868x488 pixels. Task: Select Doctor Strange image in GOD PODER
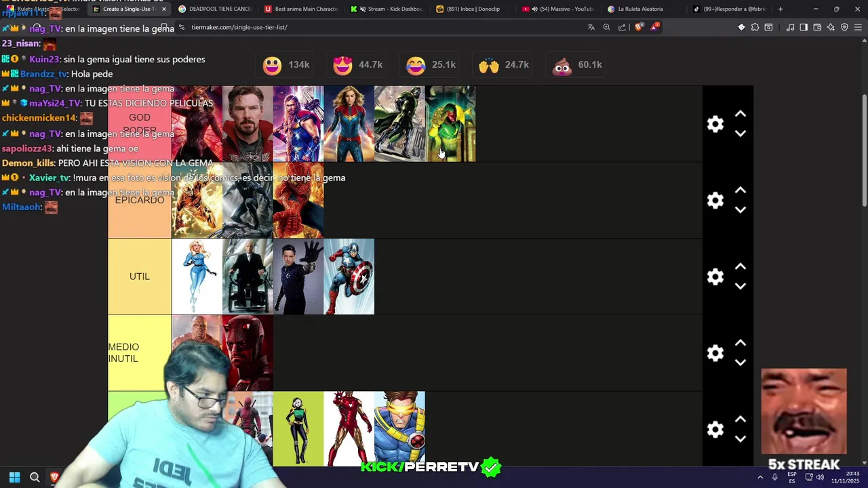(x=248, y=124)
